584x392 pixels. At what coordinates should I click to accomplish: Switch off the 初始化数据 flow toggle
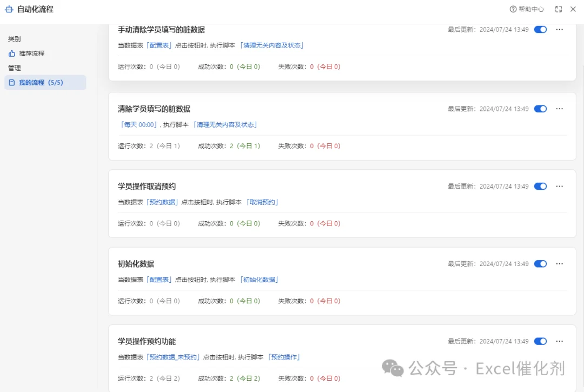point(540,263)
